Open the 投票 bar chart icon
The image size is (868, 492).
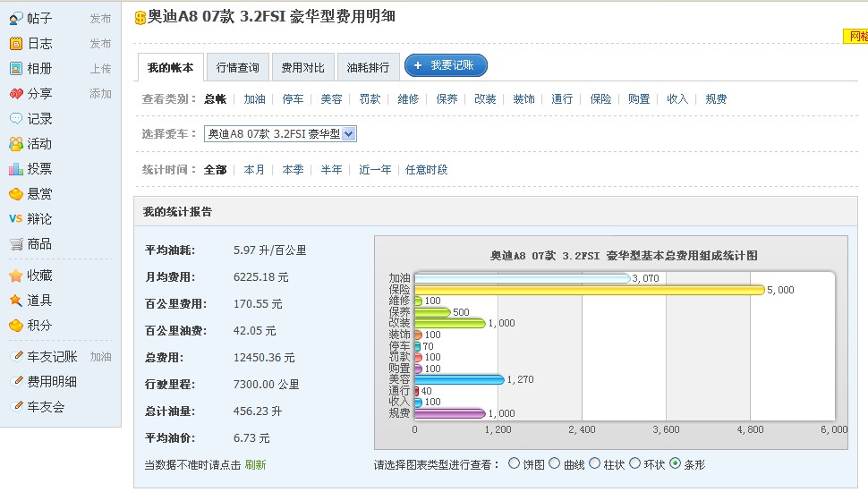tap(16, 169)
